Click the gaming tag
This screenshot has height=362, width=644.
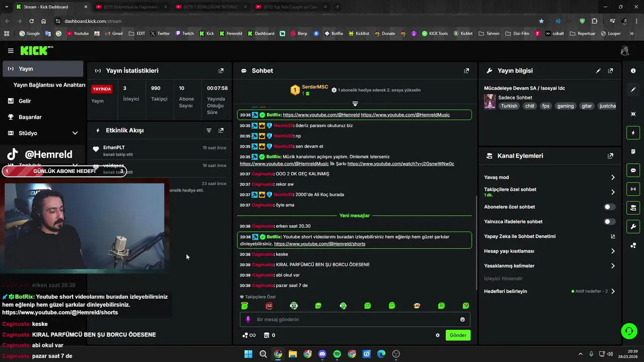[565, 106]
